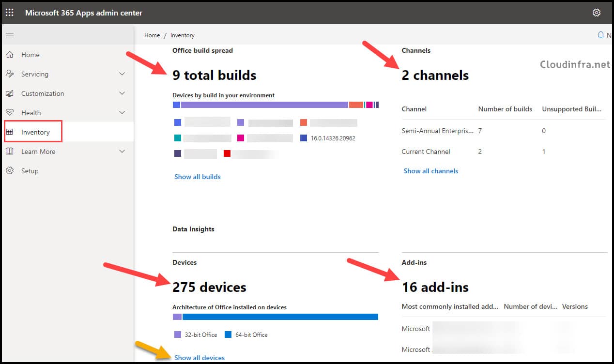Click the Versions column header

(575, 306)
